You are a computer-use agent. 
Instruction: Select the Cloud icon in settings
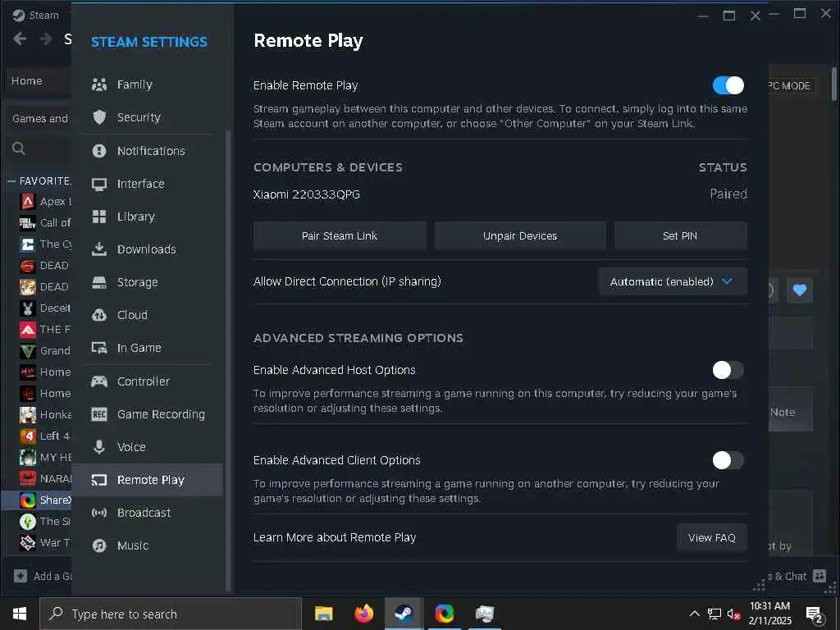(x=99, y=315)
